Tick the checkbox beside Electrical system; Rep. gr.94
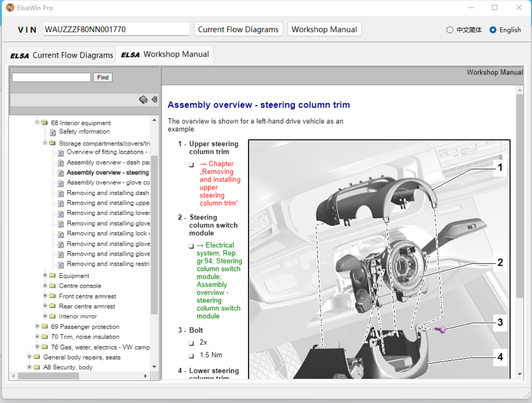532x403 pixels. [191, 246]
